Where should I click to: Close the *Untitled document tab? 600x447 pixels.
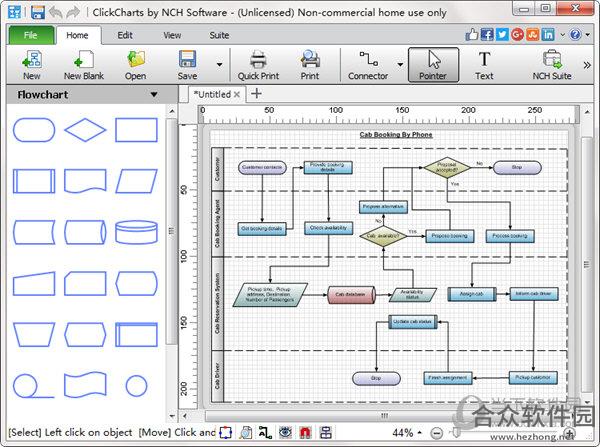point(237,95)
